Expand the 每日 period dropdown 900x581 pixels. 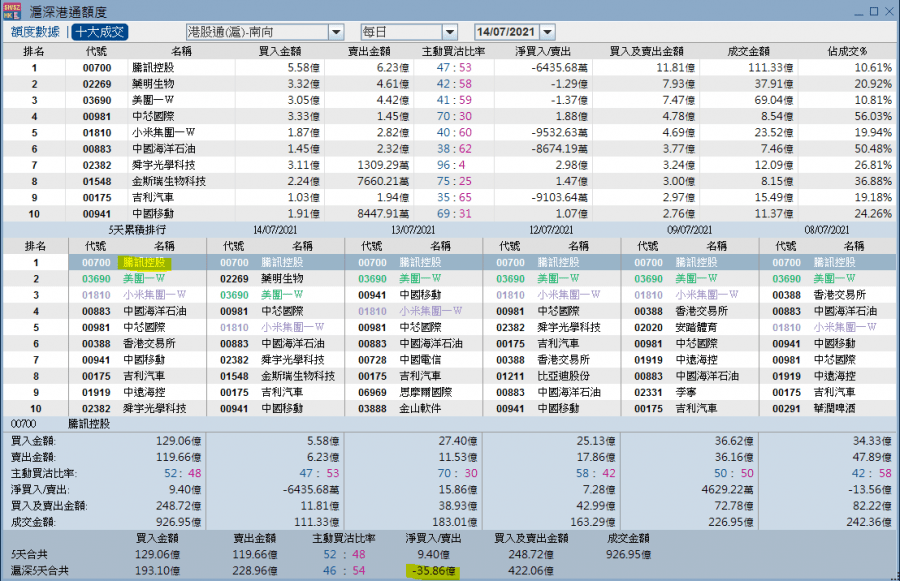(450, 32)
